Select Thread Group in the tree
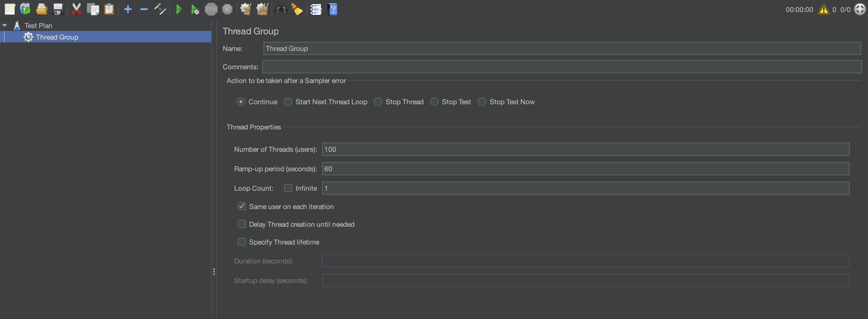Viewport: 868px width, 319px height. tap(57, 37)
